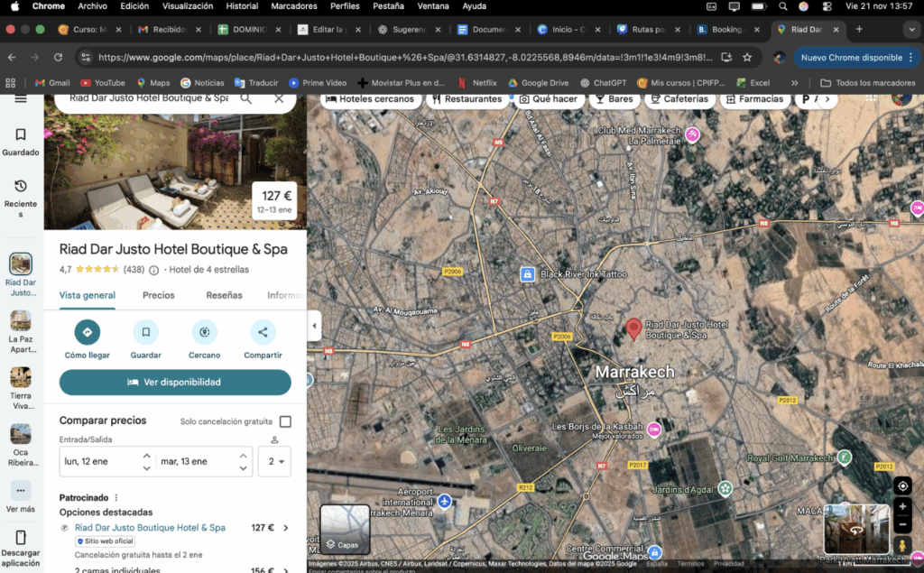Enable the Solo cancelación gratuita checkbox
This screenshot has width=924, height=573.
pos(285,421)
